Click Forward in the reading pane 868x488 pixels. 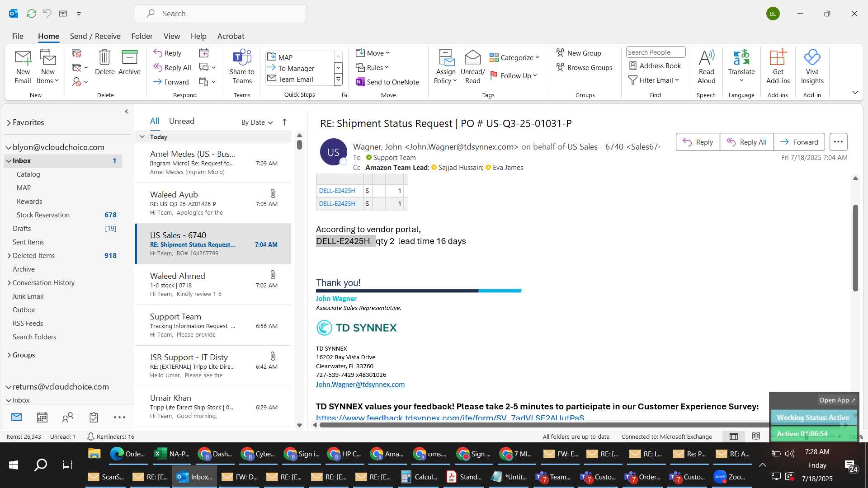(799, 142)
